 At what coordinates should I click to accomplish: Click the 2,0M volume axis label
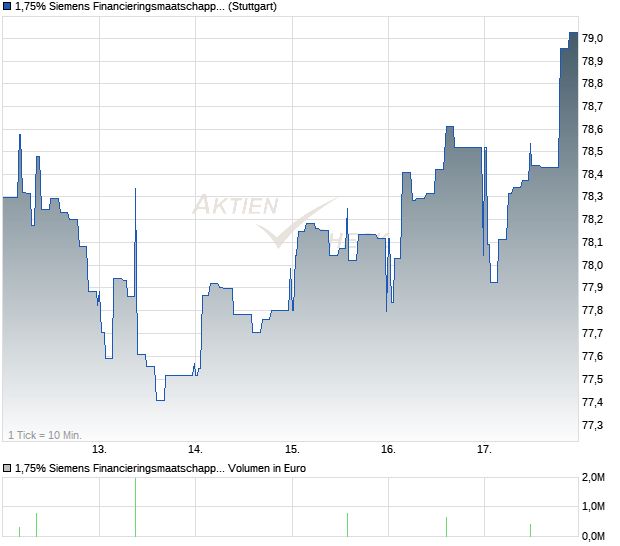click(593, 479)
